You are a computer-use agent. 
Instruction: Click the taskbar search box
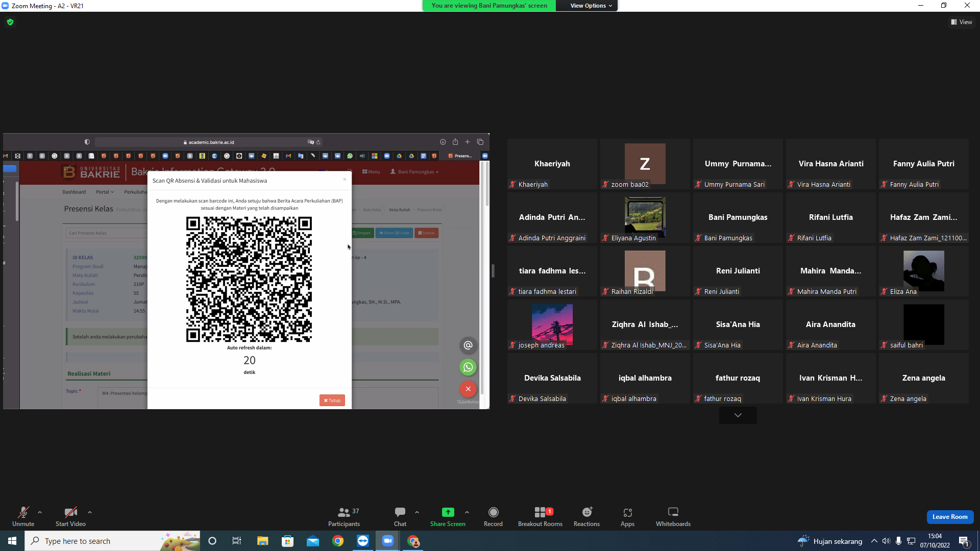112,541
